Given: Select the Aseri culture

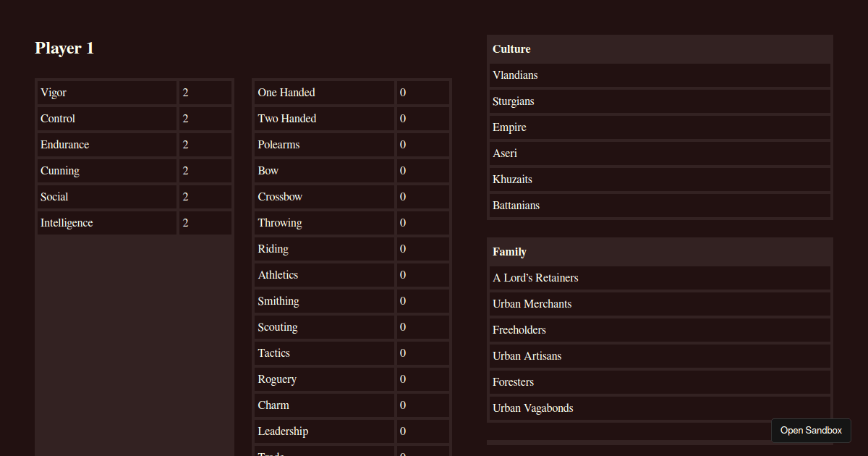Looking at the screenshot, I should pyautogui.click(x=659, y=153).
